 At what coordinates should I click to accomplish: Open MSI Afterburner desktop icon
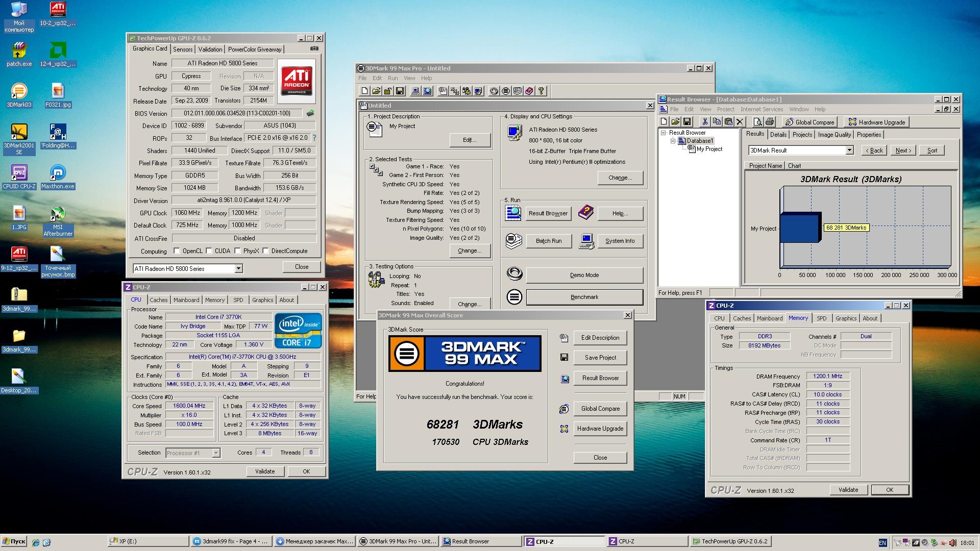[x=58, y=220]
